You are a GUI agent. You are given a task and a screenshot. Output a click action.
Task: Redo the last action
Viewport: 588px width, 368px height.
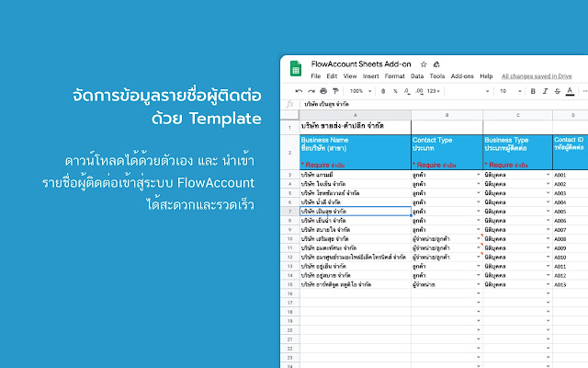coord(311,91)
